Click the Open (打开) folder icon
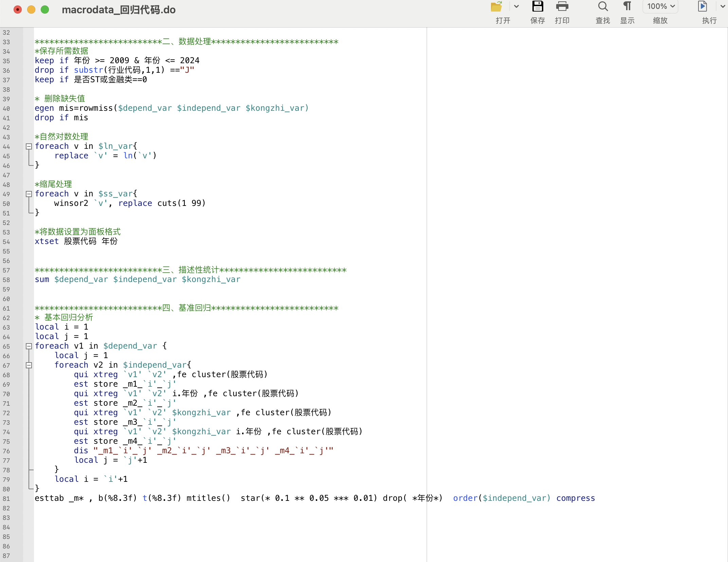 click(496, 7)
